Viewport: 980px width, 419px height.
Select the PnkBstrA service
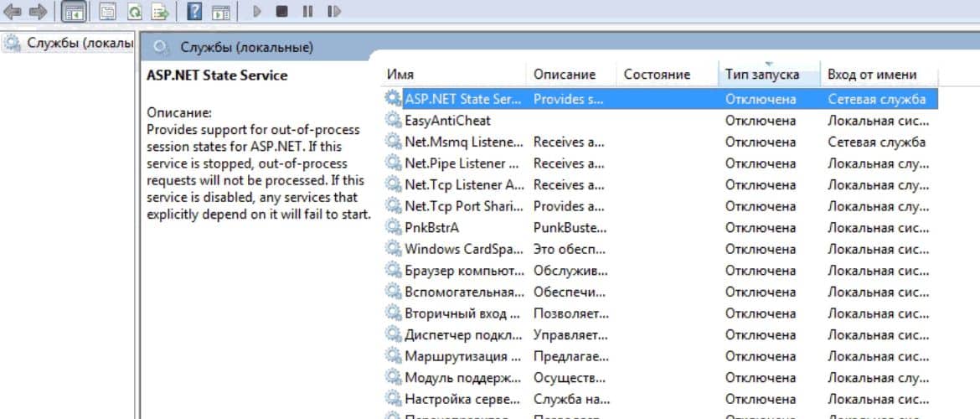[431, 227]
